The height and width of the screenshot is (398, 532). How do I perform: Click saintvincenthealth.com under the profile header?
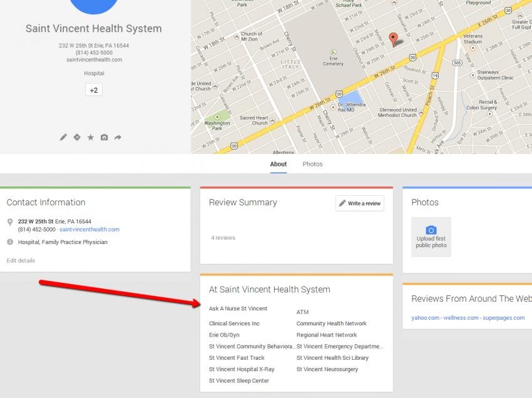coord(95,59)
